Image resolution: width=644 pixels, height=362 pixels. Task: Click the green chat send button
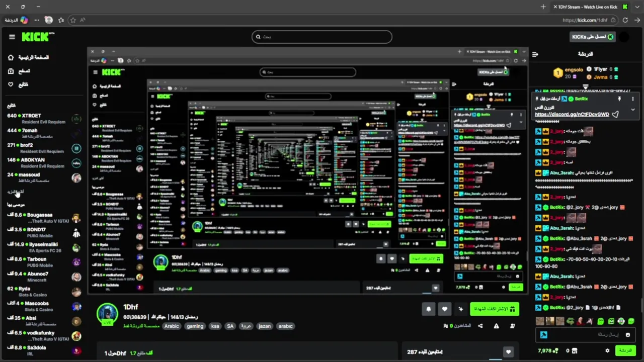point(625,350)
